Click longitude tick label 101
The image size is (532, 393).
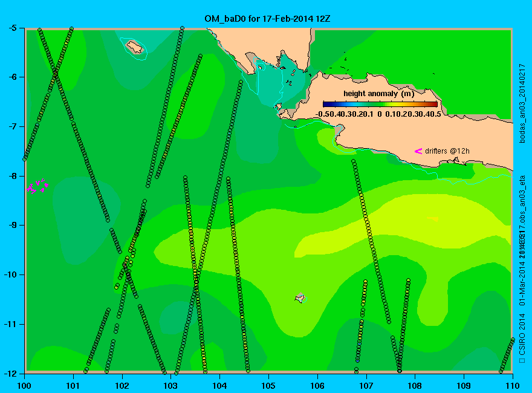(73, 386)
